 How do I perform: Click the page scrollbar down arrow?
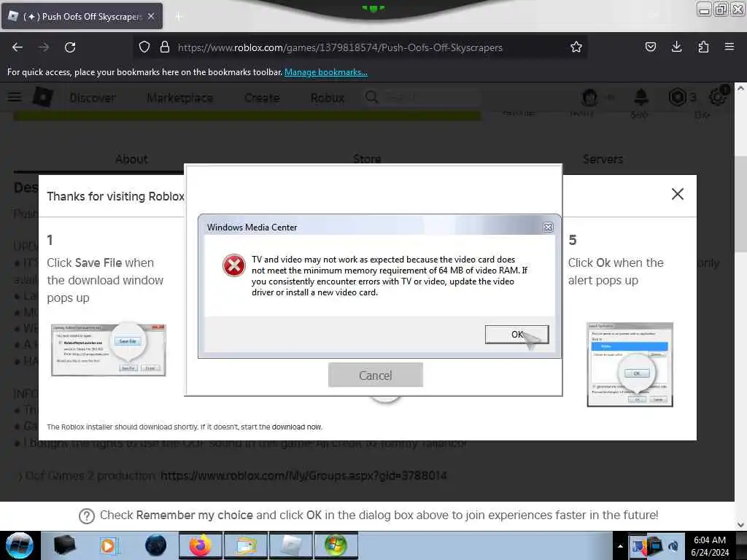(x=740, y=525)
